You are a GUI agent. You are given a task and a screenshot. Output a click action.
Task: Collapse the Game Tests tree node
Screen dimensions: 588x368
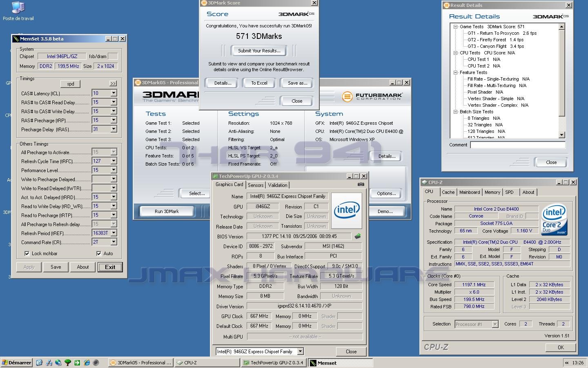[x=455, y=27]
